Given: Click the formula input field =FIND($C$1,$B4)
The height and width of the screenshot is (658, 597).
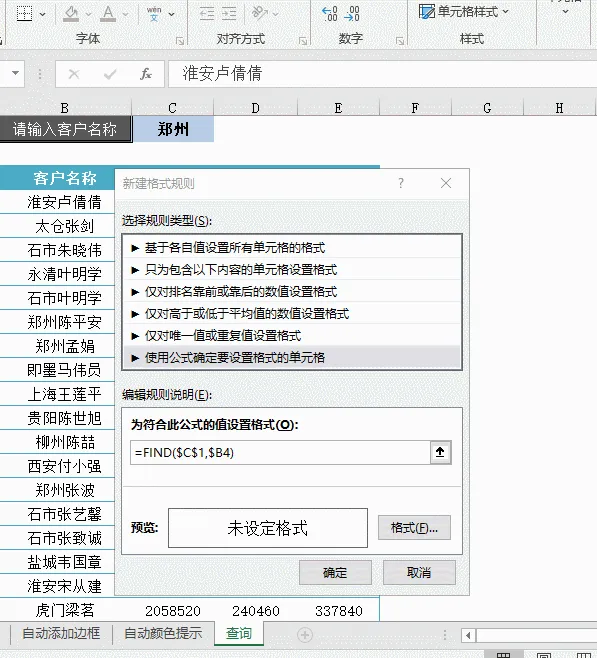Looking at the screenshot, I should 280,452.
